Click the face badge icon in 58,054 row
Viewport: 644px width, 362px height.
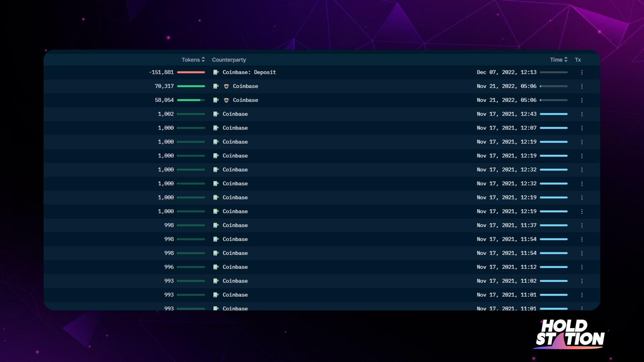226,100
